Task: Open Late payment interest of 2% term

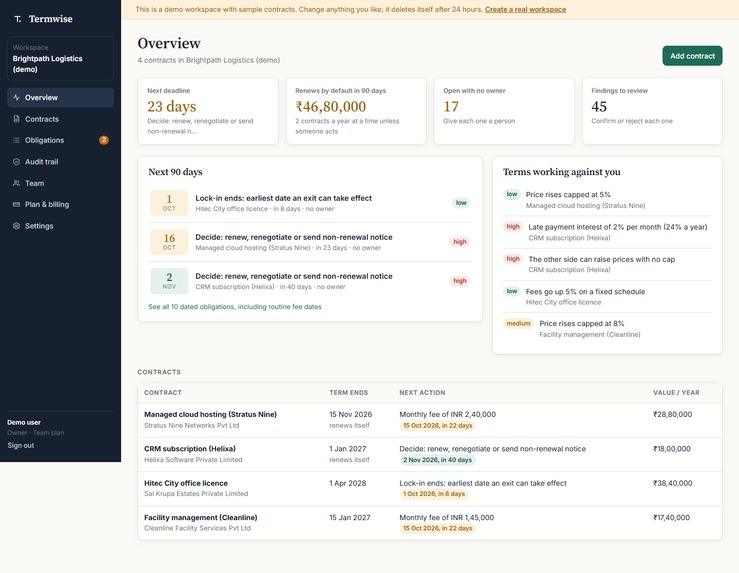Action: (x=607, y=232)
